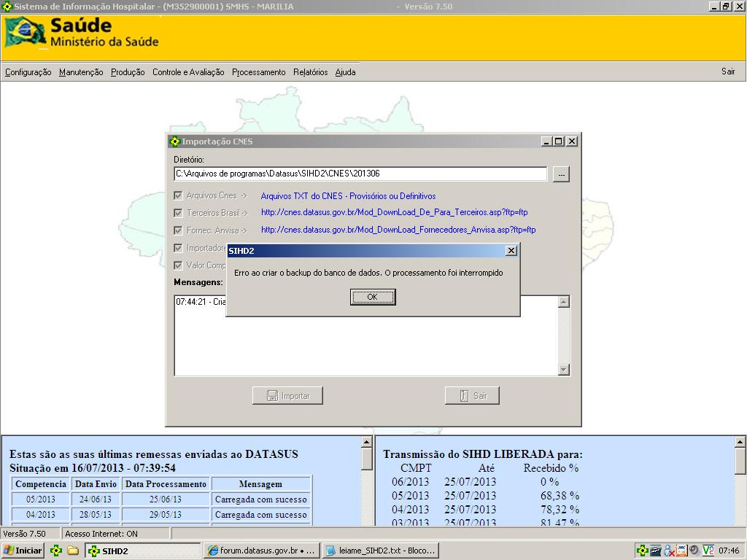Switch to forum.datasus.gov.br browser window
Screen dimensions: 747x560
pos(261,551)
